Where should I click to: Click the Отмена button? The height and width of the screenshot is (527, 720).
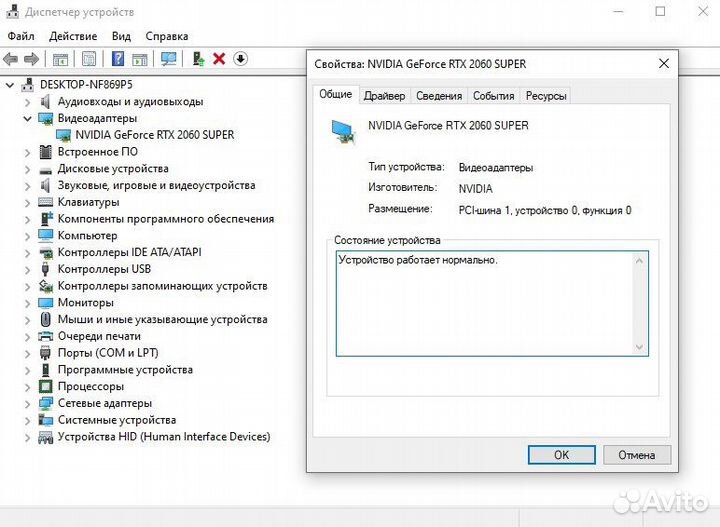pos(637,455)
